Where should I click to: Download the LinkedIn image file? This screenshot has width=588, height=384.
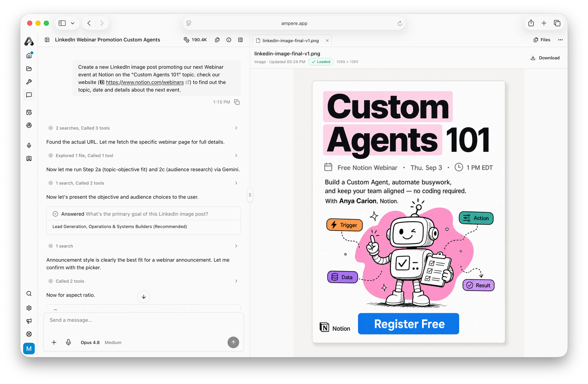point(545,58)
